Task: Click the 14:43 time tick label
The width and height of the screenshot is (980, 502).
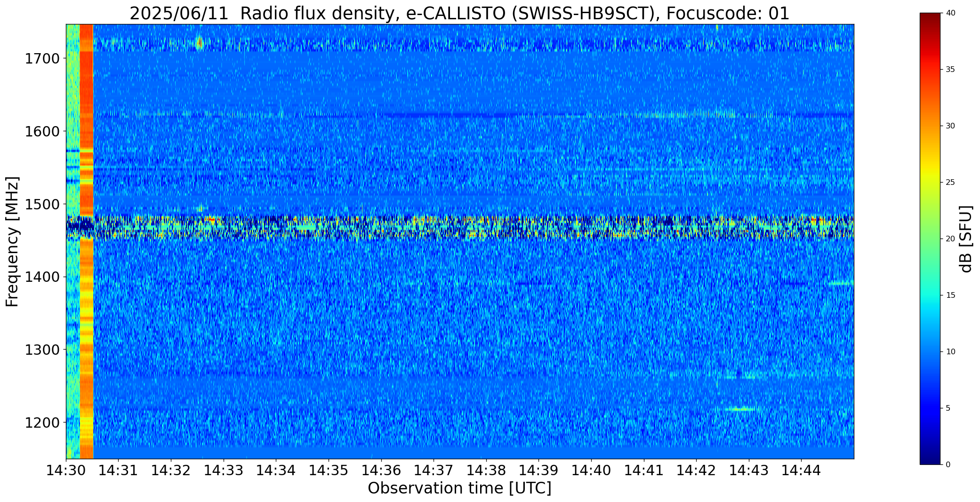Action: click(749, 470)
